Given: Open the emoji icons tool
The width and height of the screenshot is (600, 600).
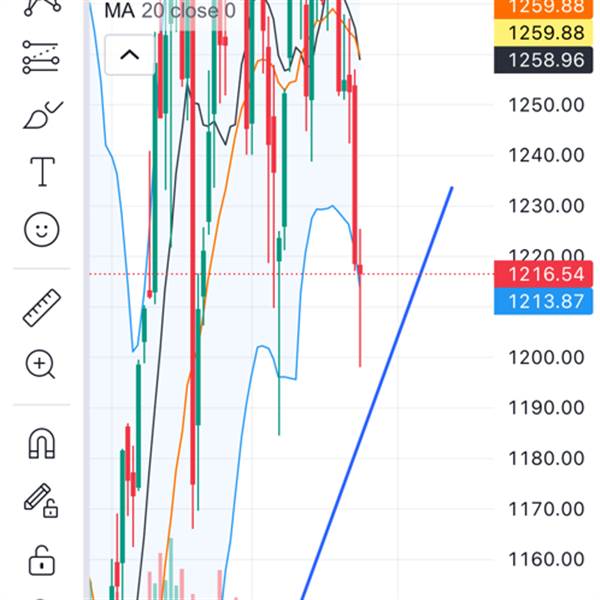Looking at the screenshot, I should coord(42,229).
